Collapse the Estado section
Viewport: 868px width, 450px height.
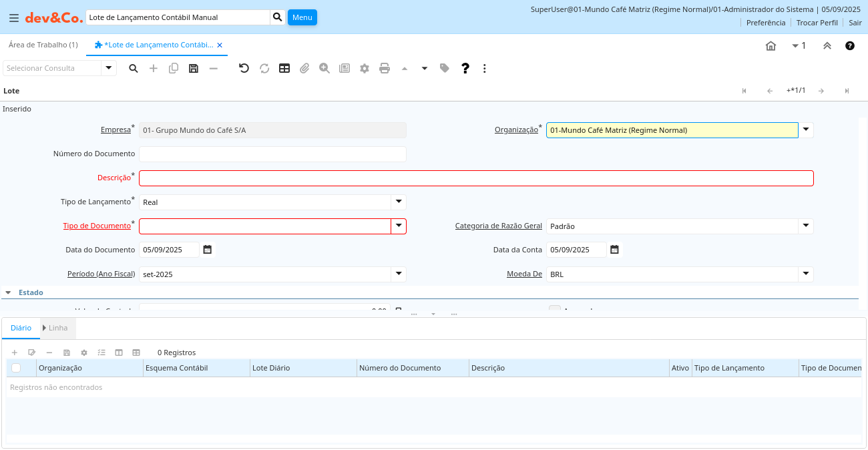click(x=8, y=292)
